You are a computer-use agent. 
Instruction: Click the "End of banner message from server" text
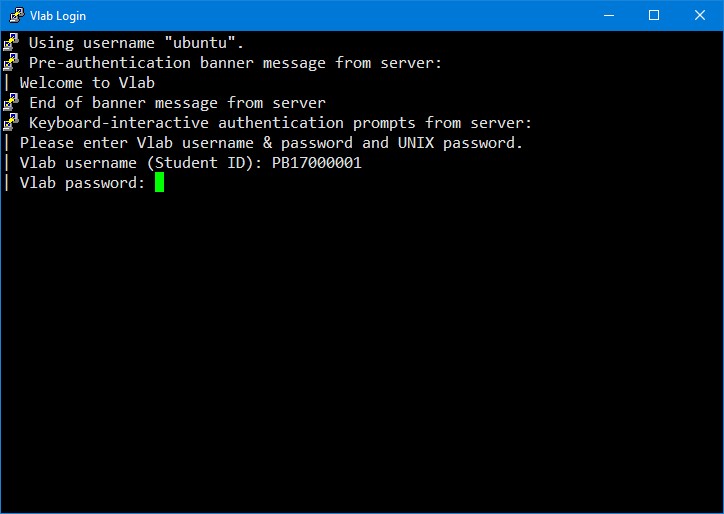click(177, 103)
